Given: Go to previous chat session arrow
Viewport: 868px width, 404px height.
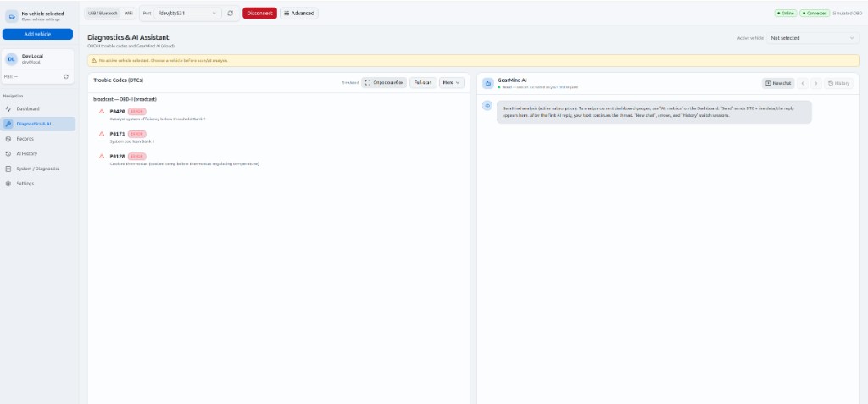Looking at the screenshot, I should tap(803, 83).
